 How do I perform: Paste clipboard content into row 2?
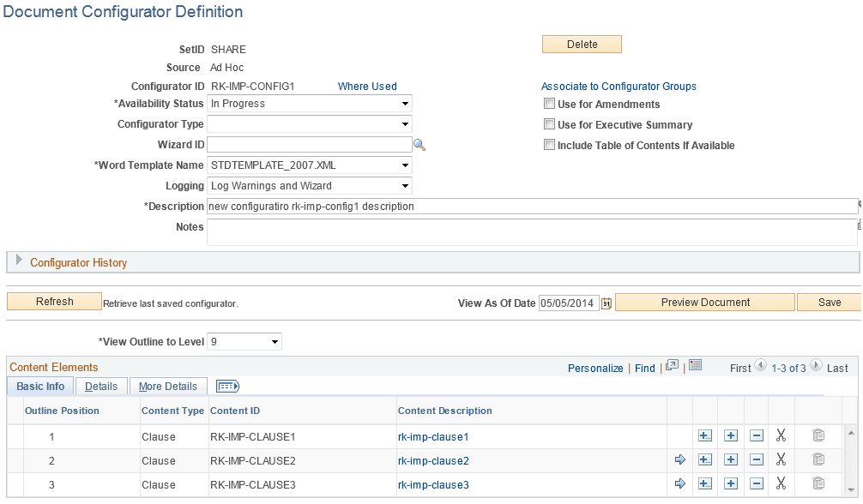tap(818, 460)
